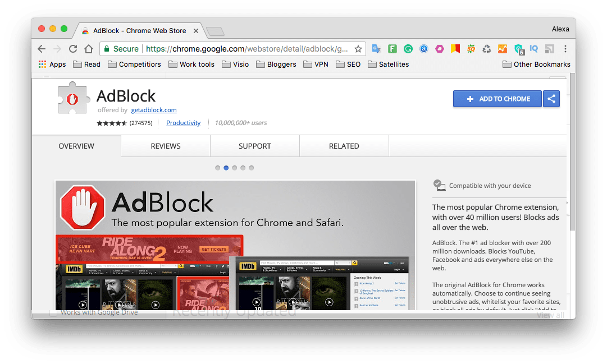Open the getadblock.com link
The height and width of the screenshot is (364, 607).
tap(154, 110)
